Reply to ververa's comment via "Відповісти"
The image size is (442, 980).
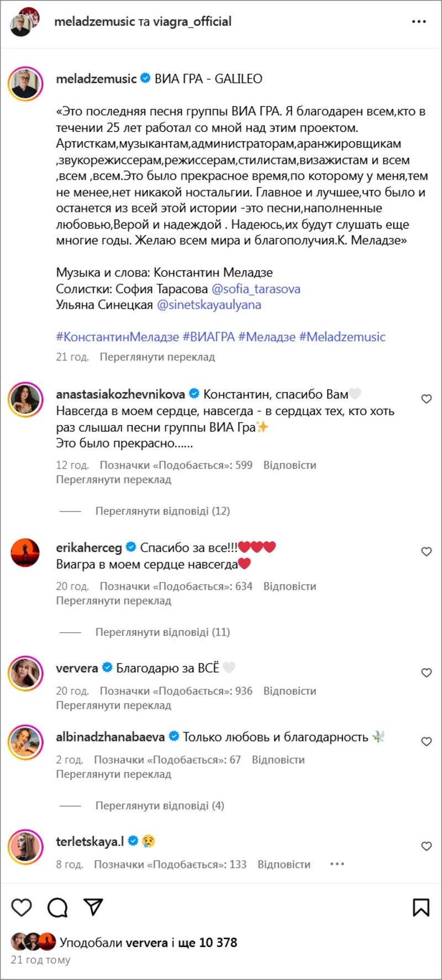click(x=290, y=691)
